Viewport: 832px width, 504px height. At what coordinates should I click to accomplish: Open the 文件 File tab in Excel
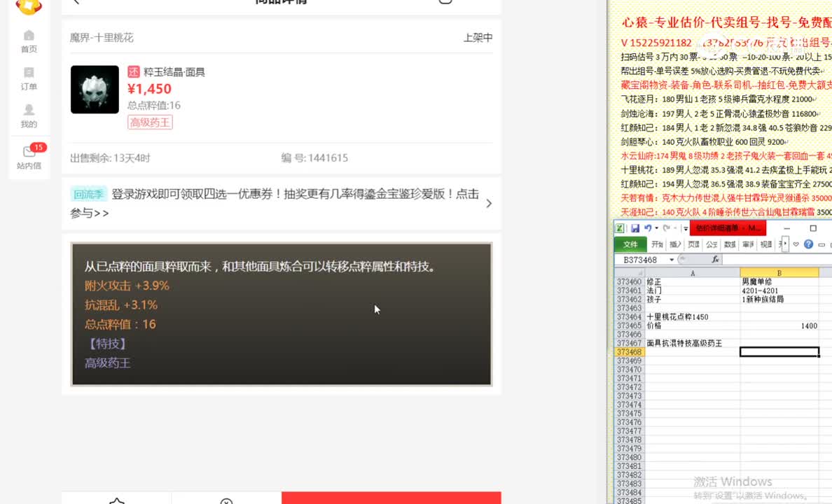pos(630,244)
